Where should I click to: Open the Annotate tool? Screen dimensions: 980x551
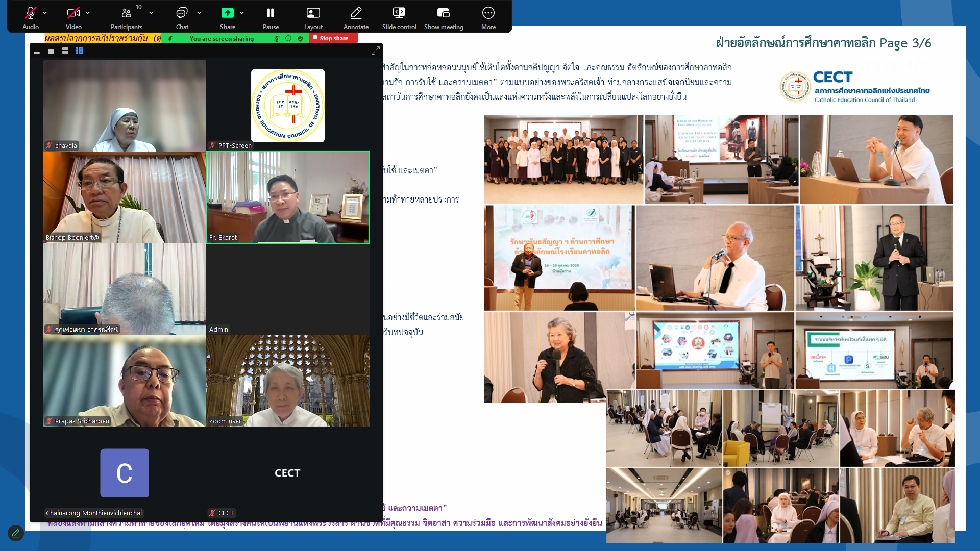(x=356, y=13)
